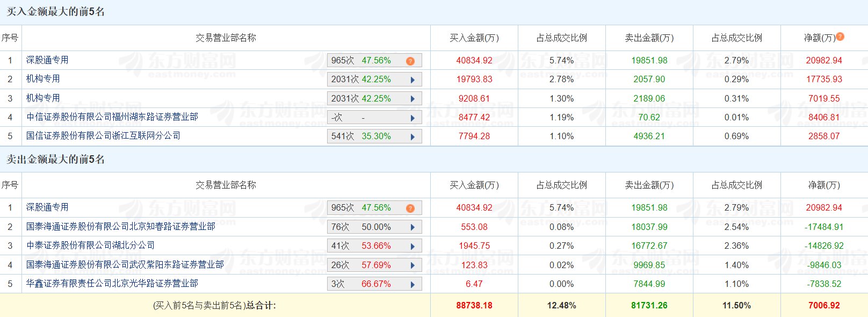Image resolution: width=868 pixels, height=317 pixels.
Task: Click the orange question icon in the sell table's 深股通专用 row
Action: [x=410, y=208]
